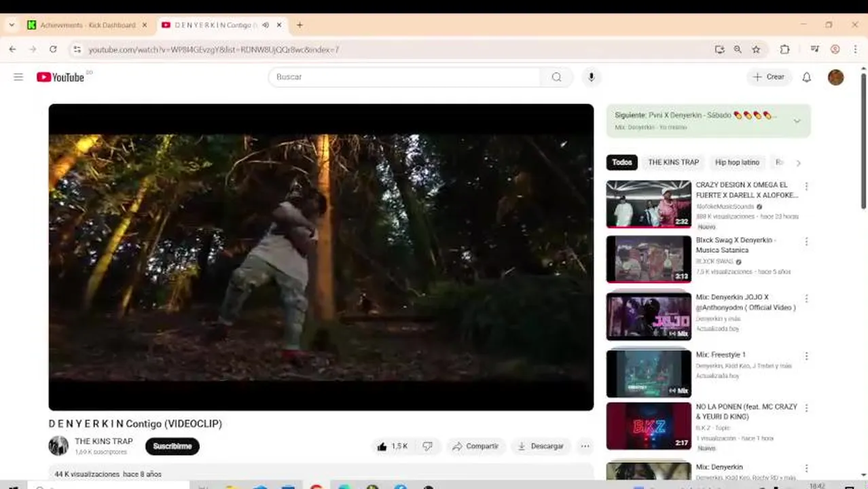The width and height of the screenshot is (868, 489).
Task: Open the media controls icon in the toolbar
Action: pyautogui.click(x=814, y=50)
